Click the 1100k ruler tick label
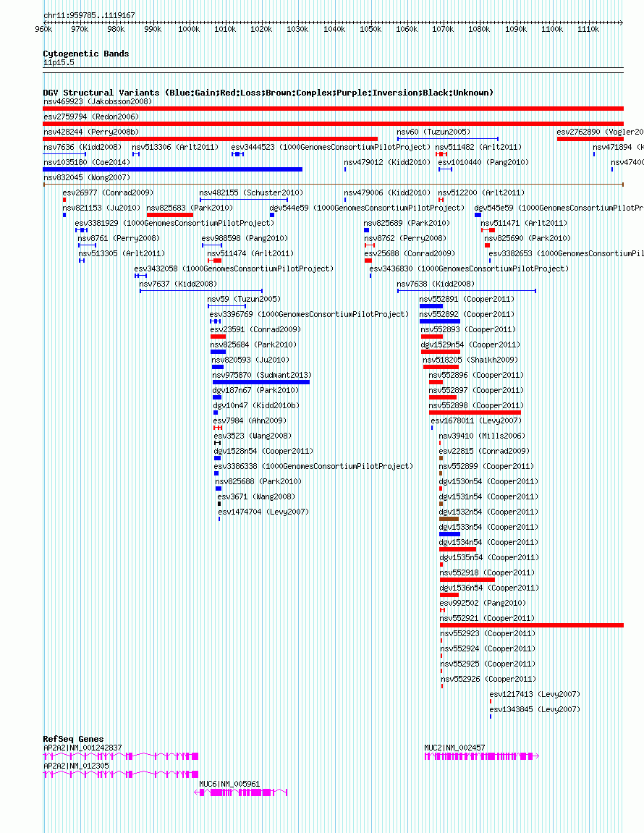Screen dimensions: 644x833 tap(552, 29)
